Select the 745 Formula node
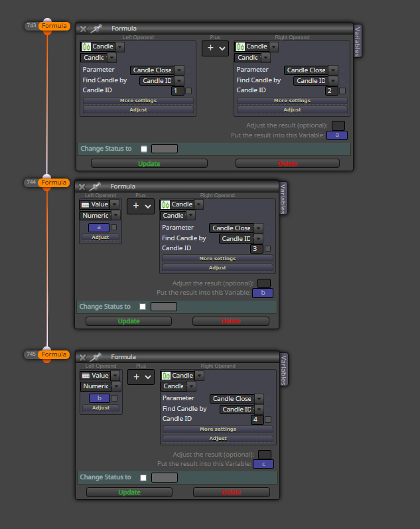Viewport: 420px width, 529px height. tap(54, 354)
